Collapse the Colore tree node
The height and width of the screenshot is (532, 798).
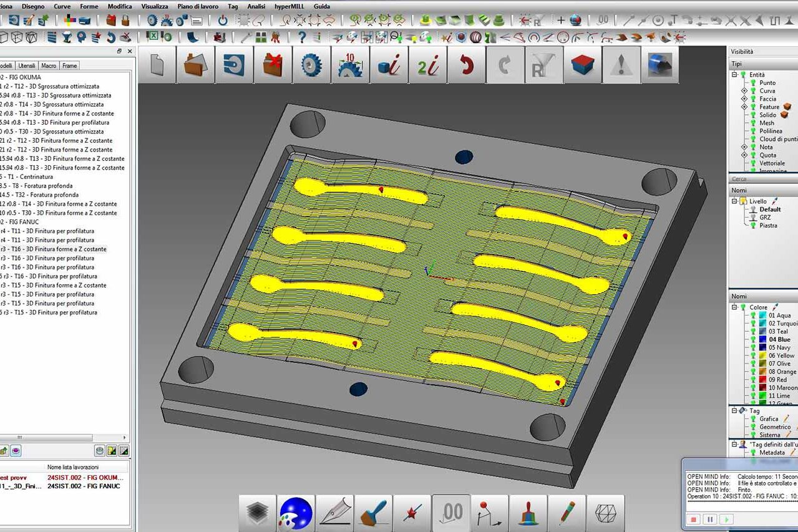(735, 307)
